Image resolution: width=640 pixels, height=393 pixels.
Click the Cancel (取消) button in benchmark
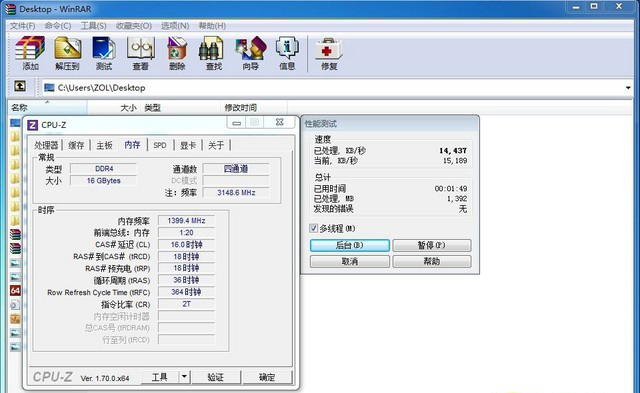pos(350,261)
